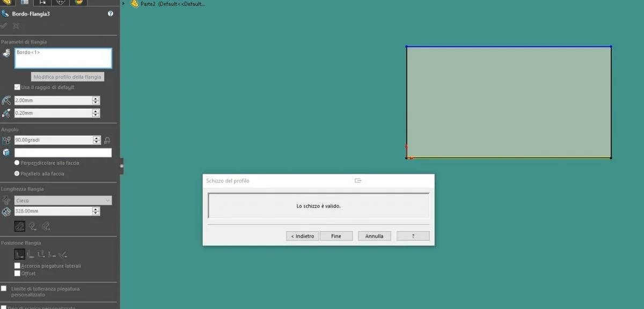Select the second flange length reference icon
644x309 pixels.
coord(33,226)
